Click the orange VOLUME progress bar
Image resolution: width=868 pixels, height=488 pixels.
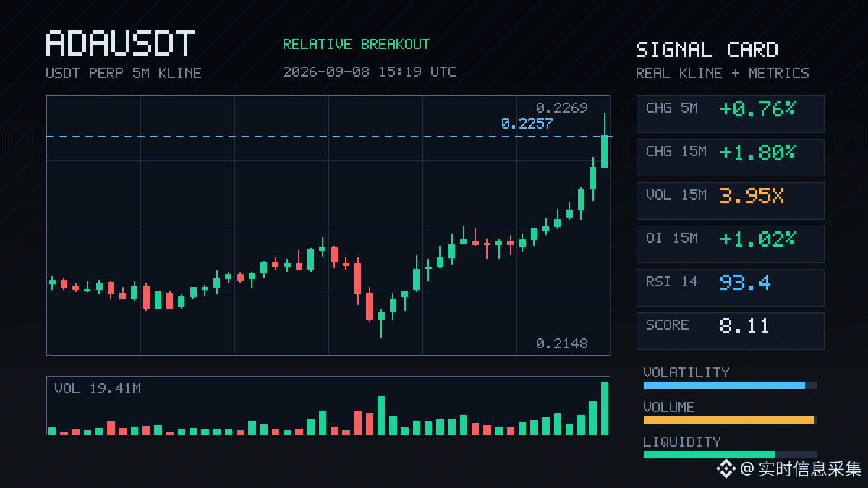[730, 420]
